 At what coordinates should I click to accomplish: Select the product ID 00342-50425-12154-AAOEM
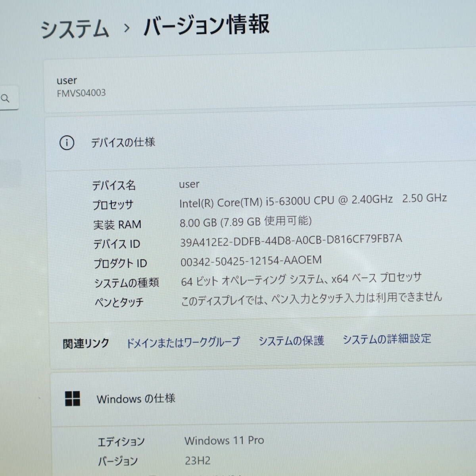(x=251, y=261)
